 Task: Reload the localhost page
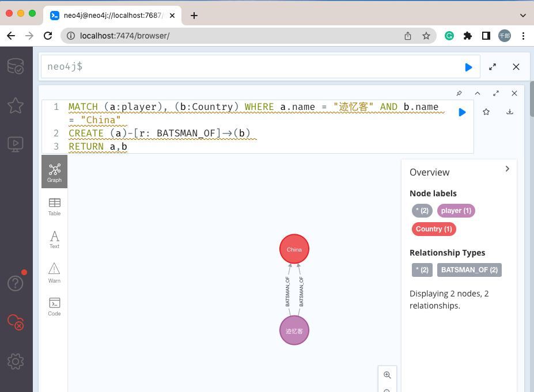coord(48,36)
